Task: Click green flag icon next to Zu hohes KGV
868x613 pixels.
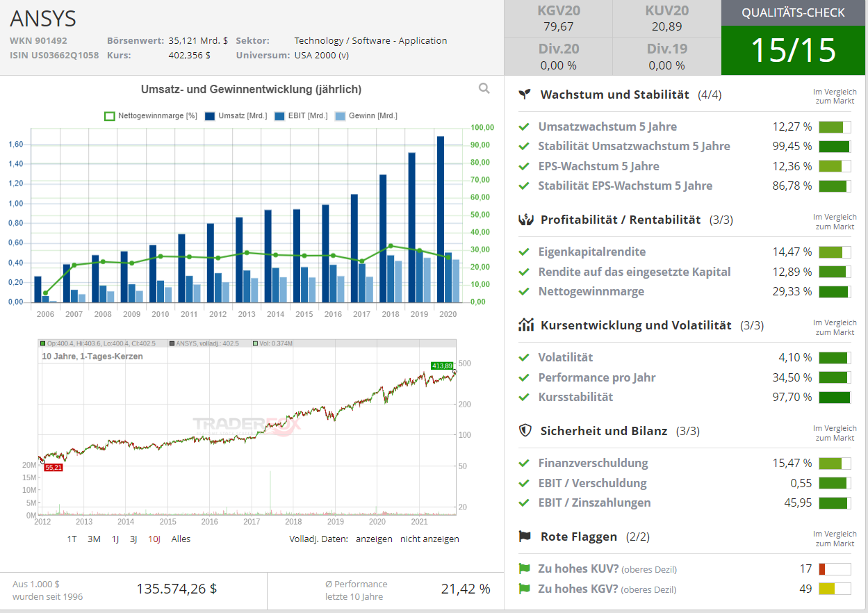Action: (525, 589)
